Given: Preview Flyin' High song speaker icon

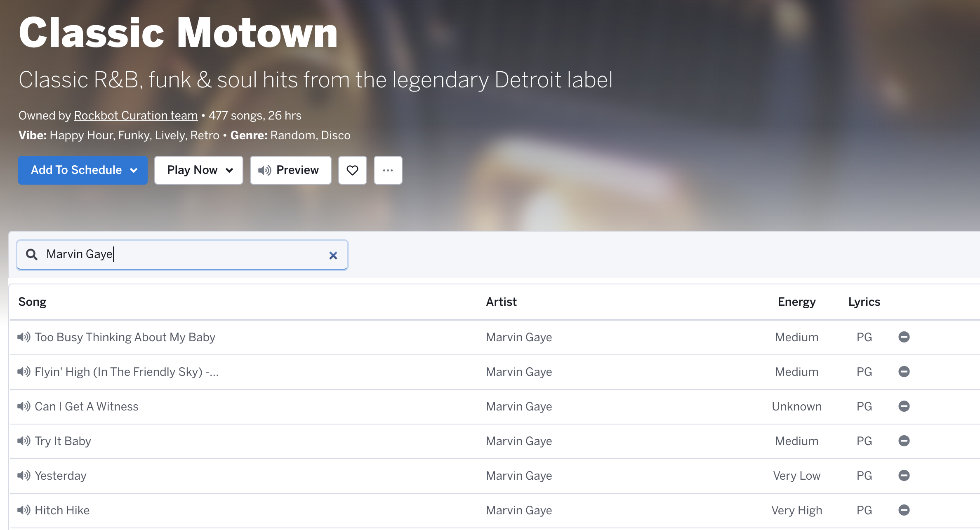Looking at the screenshot, I should point(24,372).
